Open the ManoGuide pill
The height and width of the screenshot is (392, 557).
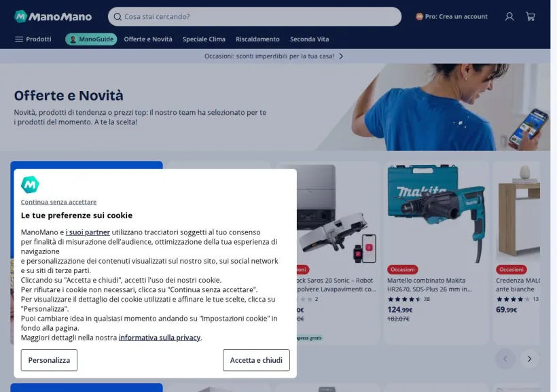[x=91, y=39]
